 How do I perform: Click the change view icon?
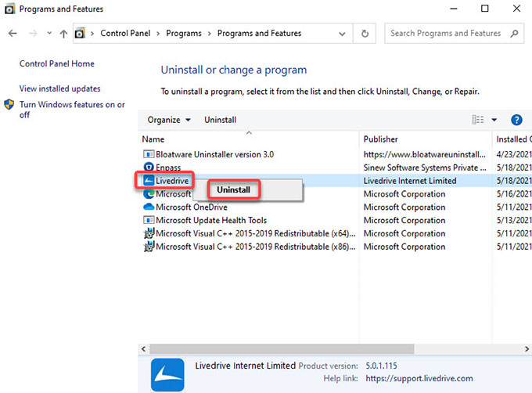pyautogui.click(x=478, y=120)
